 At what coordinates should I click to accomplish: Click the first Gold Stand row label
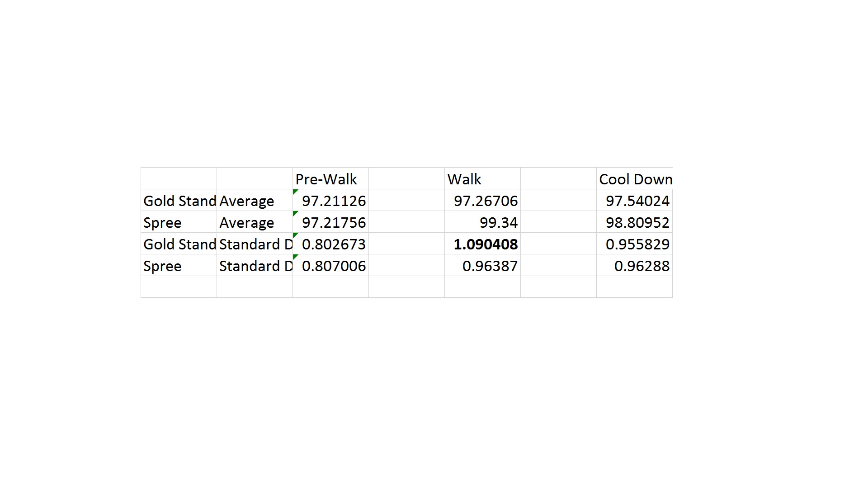(x=179, y=201)
